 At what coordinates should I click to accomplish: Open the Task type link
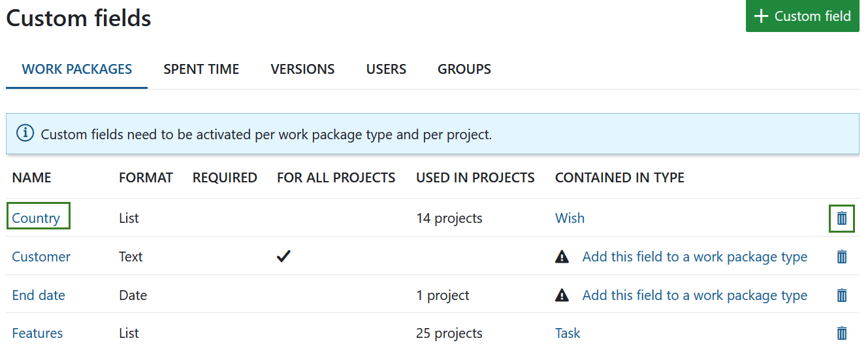(568, 333)
